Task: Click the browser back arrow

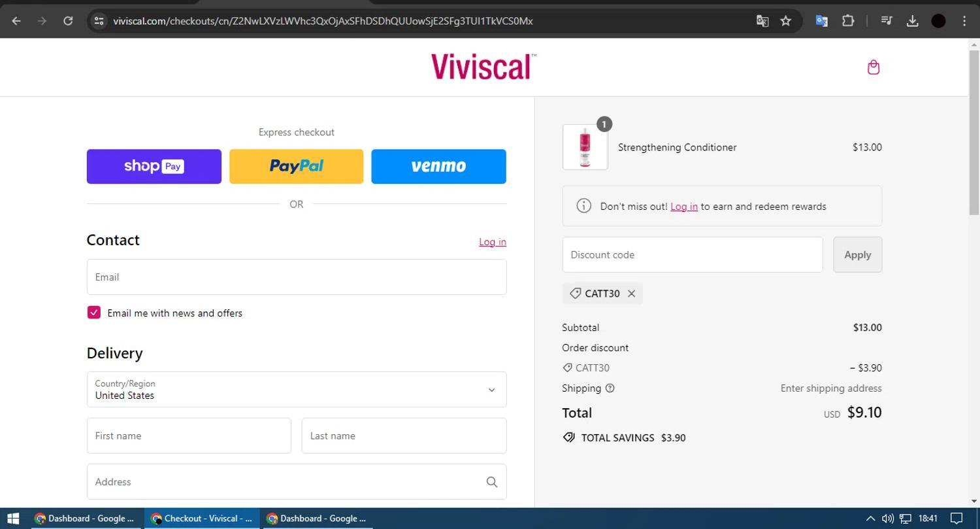Action: click(x=16, y=21)
